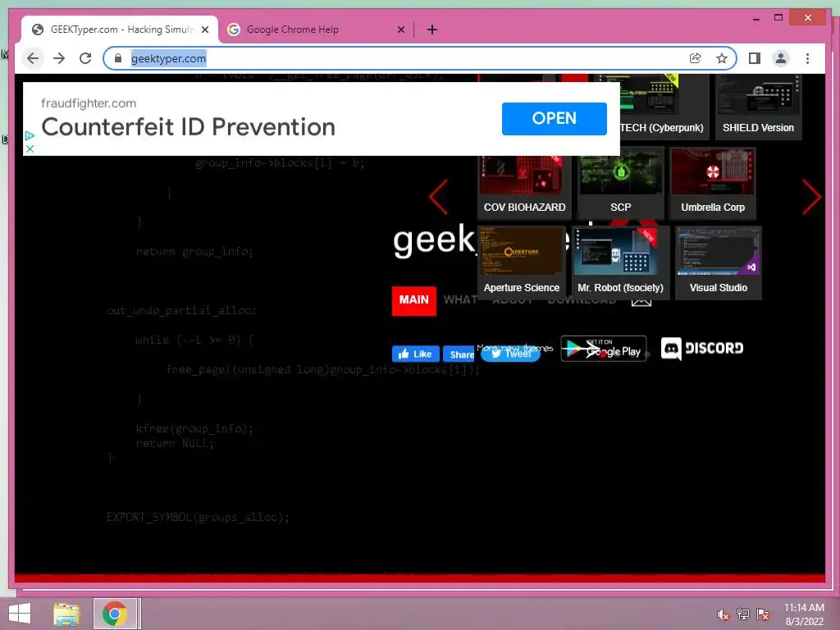Click the network tray icon

(x=743, y=614)
